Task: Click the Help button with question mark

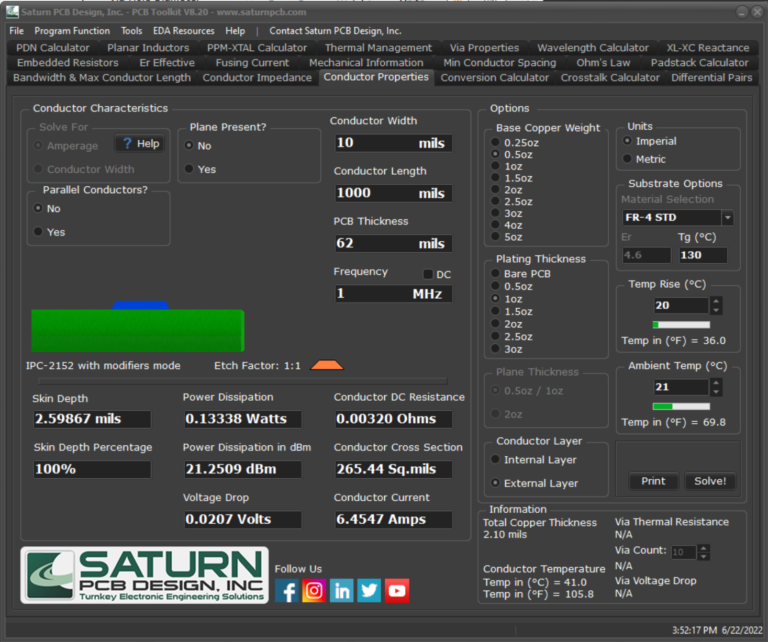Action: pyautogui.click(x=140, y=144)
